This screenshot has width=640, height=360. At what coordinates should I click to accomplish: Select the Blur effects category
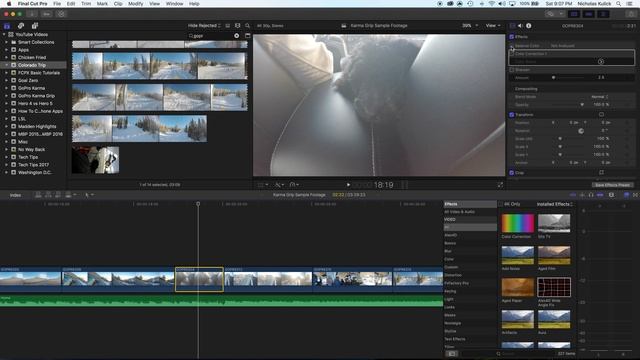(x=448, y=251)
